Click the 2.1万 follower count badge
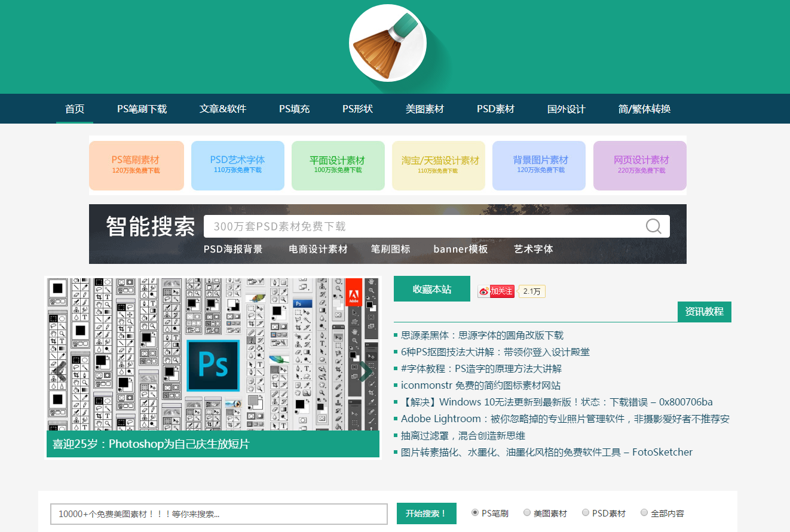The height and width of the screenshot is (532, 790). coord(532,291)
